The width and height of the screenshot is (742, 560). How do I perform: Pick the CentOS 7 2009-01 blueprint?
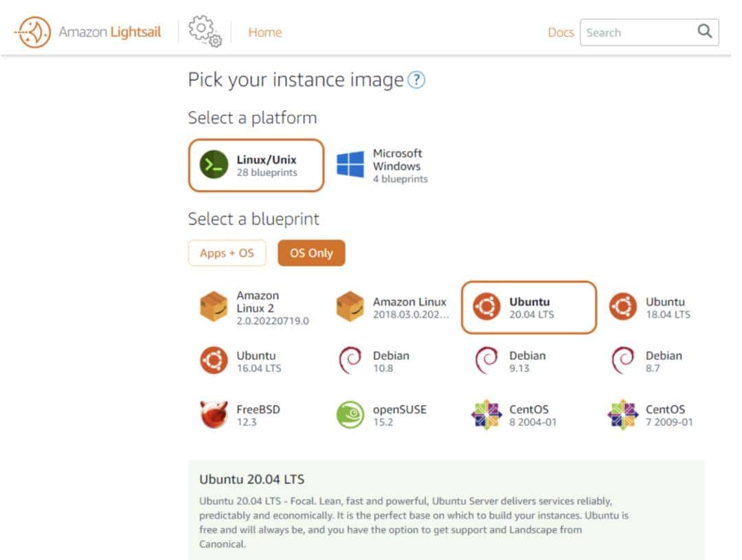(651, 415)
